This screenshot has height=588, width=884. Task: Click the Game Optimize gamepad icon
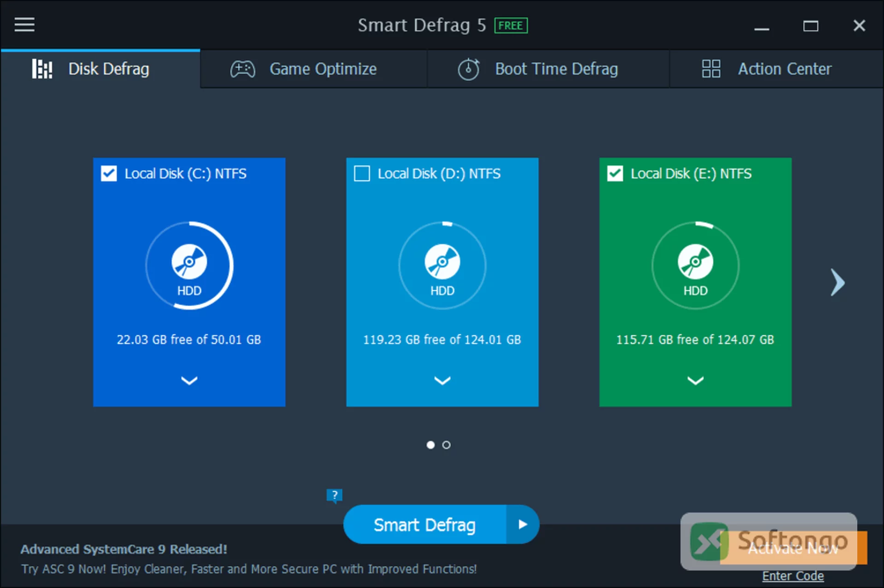243,69
